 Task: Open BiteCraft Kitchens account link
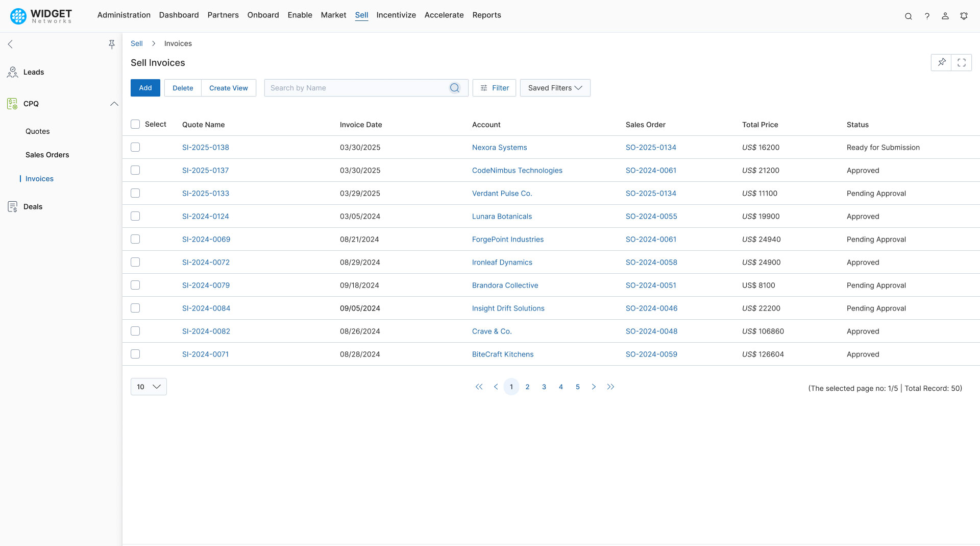[x=503, y=354]
